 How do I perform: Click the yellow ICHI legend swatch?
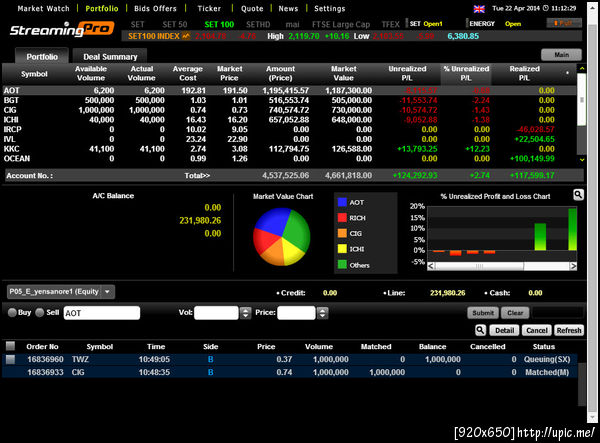(342, 249)
